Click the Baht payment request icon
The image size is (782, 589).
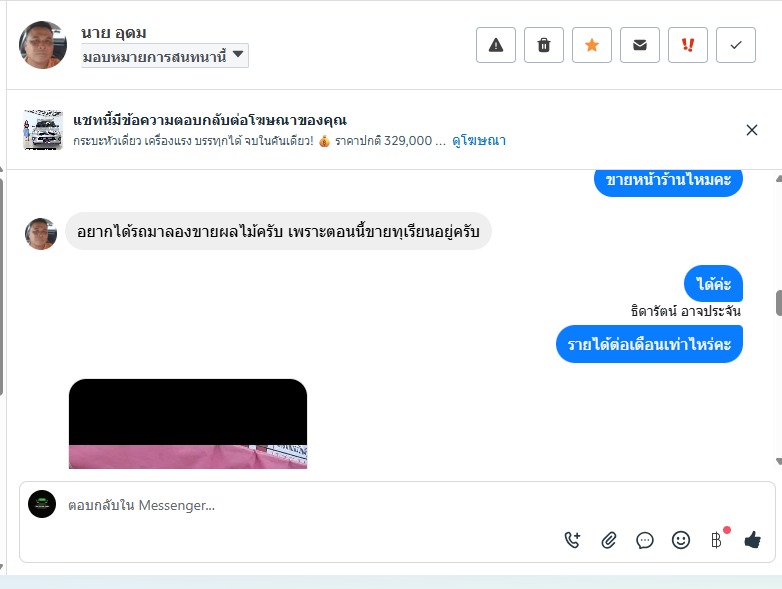(x=717, y=540)
